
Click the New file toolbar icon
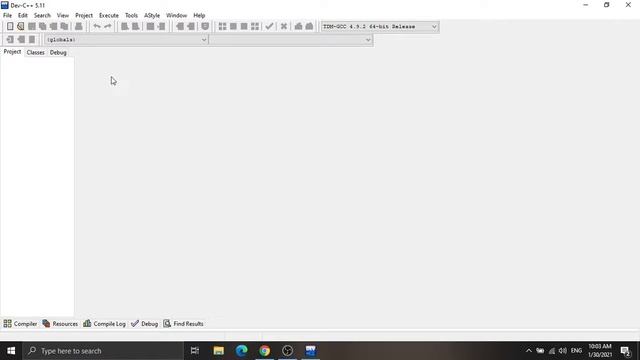click(10, 27)
